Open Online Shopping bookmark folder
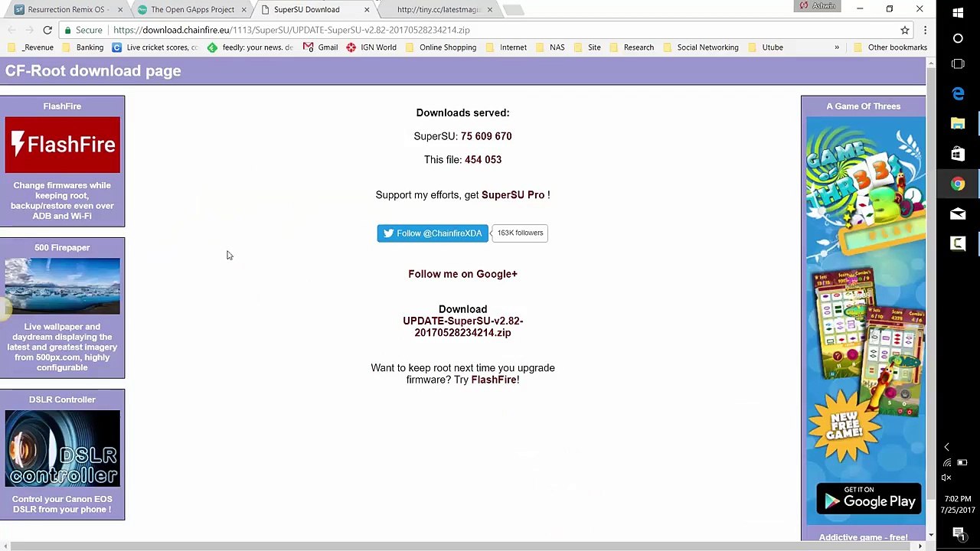This screenshot has height=551, width=980. click(x=441, y=47)
